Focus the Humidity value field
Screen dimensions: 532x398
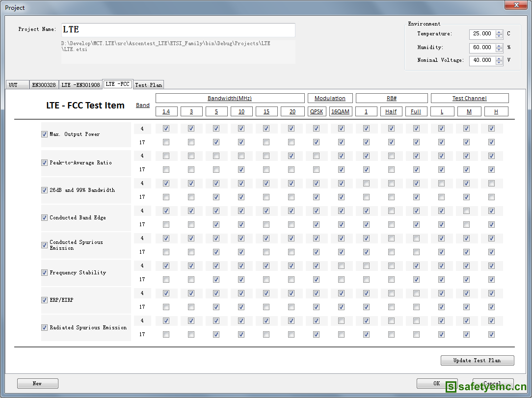coord(482,48)
